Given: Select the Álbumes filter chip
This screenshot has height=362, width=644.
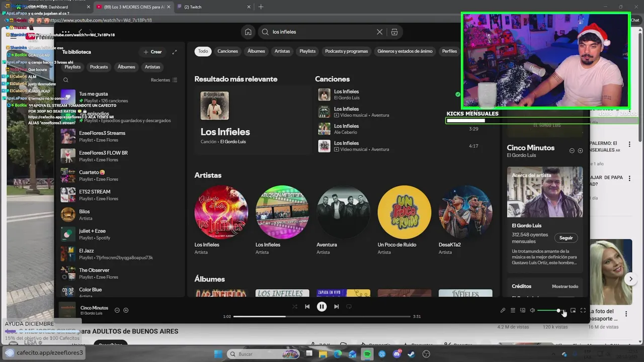Looking at the screenshot, I should coord(256,51).
